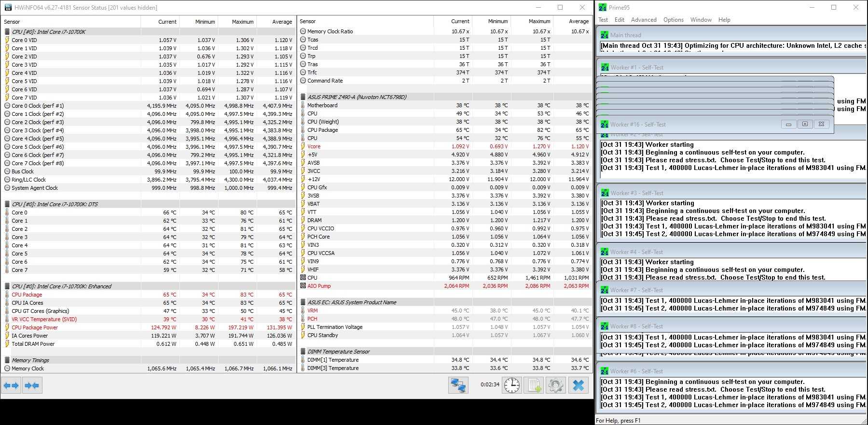The height and width of the screenshot is (425, 868).
Task: Click the Worker #3 Self-Test title bar
Action: (724, 193)
